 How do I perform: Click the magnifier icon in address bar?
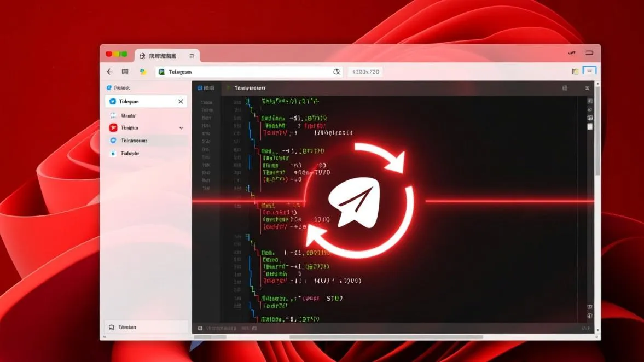click(x=336, y=72)
